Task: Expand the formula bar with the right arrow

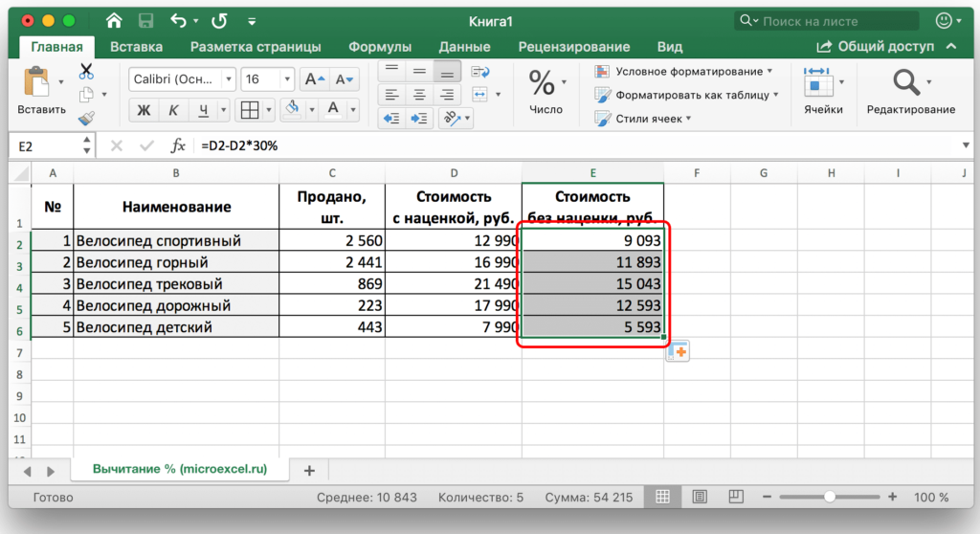Action: point(966,145)
